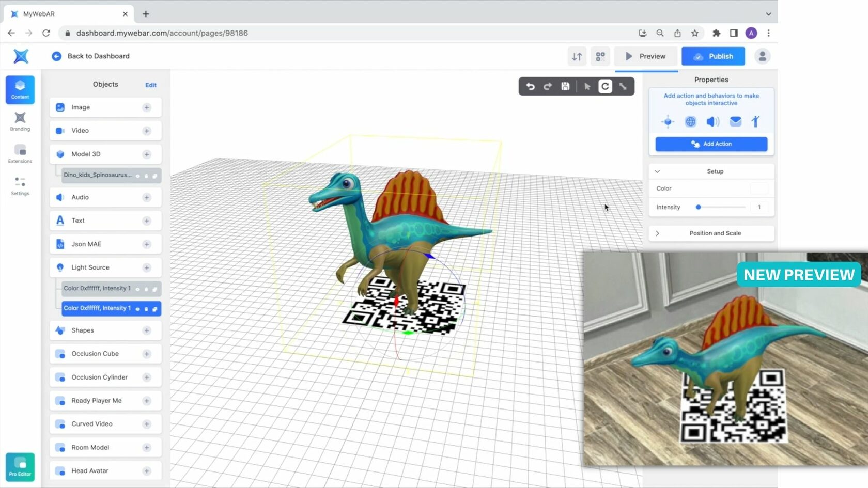Switch to the Content tab in sidebar
868x488 pixels.
[x=20, y=89]
